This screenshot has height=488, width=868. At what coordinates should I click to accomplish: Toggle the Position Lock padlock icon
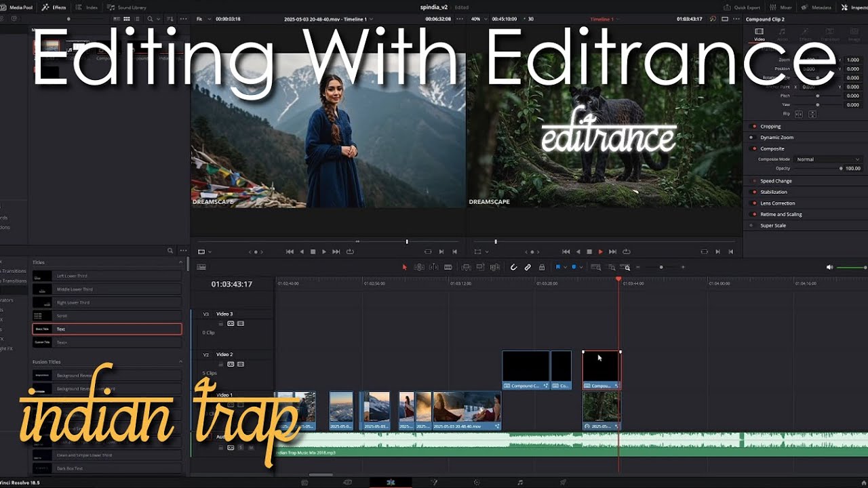(x=542, y=267)
